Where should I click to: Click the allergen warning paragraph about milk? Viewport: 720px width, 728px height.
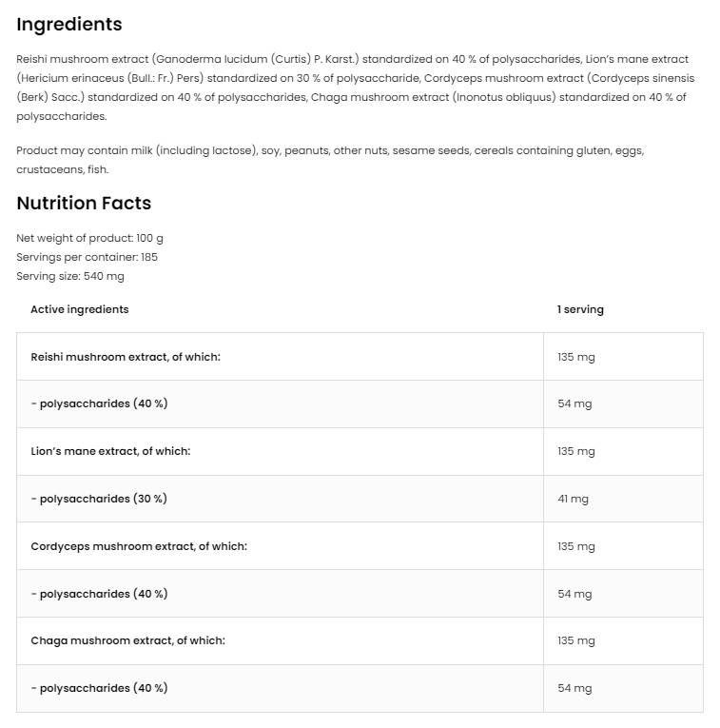(x=329, y=159)
